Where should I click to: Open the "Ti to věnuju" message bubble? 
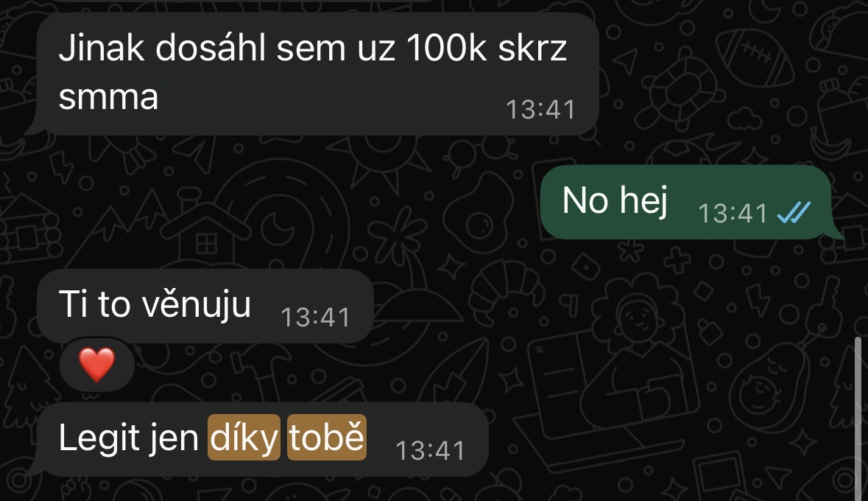pyautogui.click(x=205, y=305)
